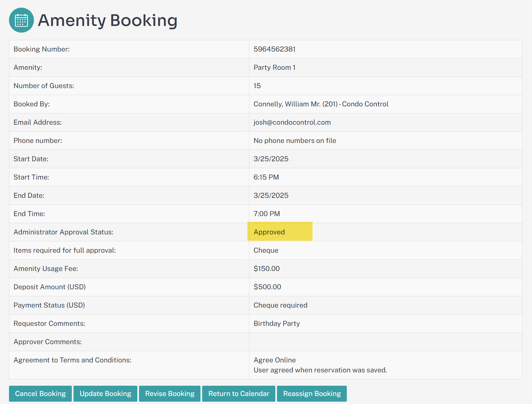Click the Reassign Booking button
The image size is (532, 404).
tap(312, 394)
